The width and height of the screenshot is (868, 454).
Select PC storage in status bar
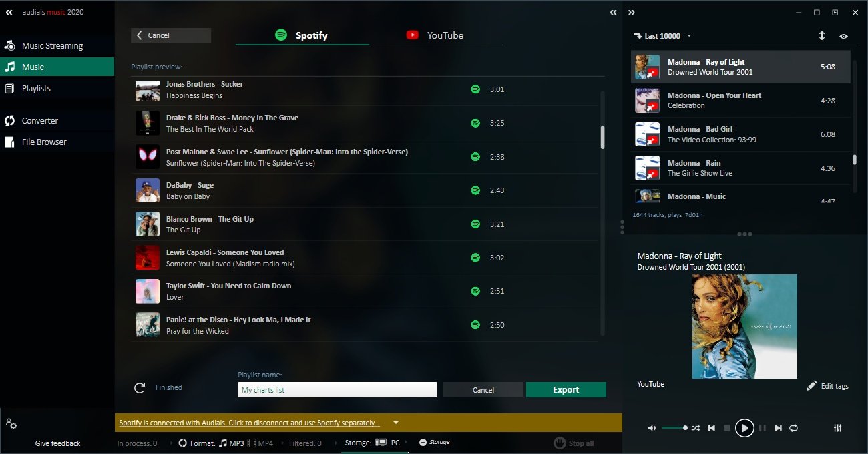coord(387,443)
